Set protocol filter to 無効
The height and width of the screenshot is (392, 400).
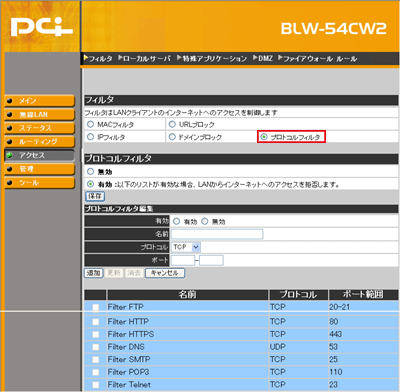[x=90, y=172]
